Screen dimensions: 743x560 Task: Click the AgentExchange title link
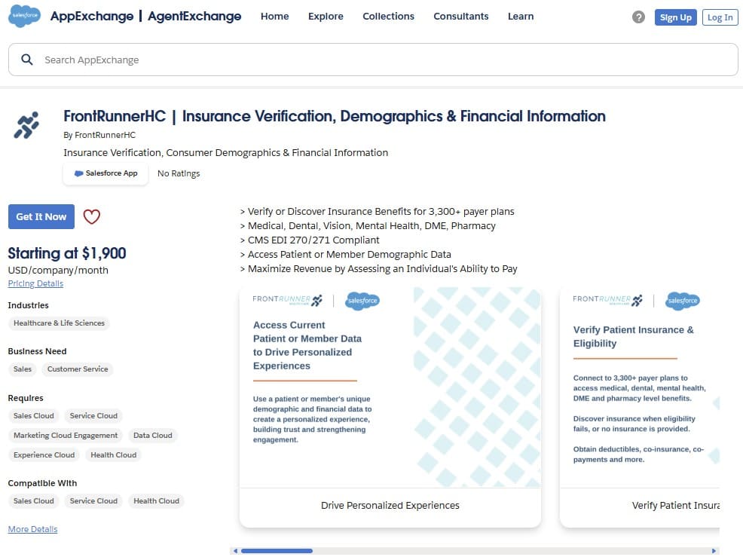click(x=194, y=16)
